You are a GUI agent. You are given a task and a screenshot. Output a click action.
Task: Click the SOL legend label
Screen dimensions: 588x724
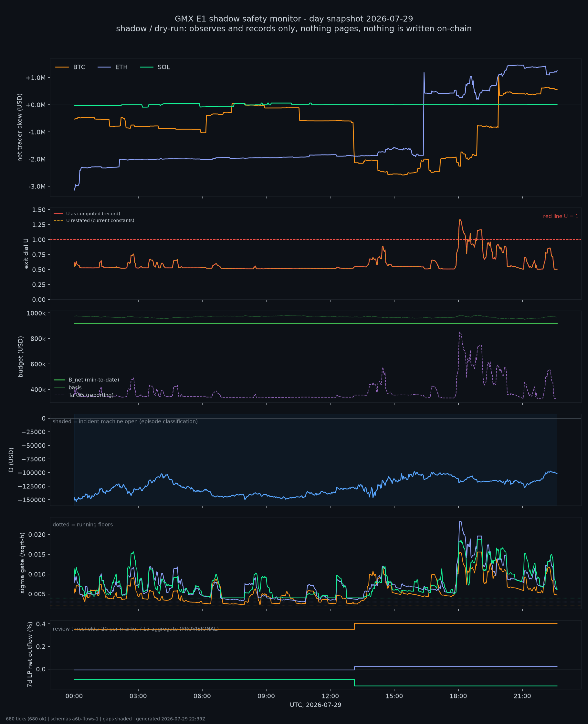163,67
